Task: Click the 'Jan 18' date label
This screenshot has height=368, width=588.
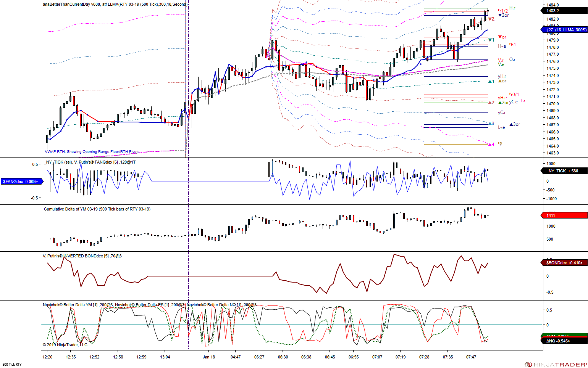Action: [209, 357]
